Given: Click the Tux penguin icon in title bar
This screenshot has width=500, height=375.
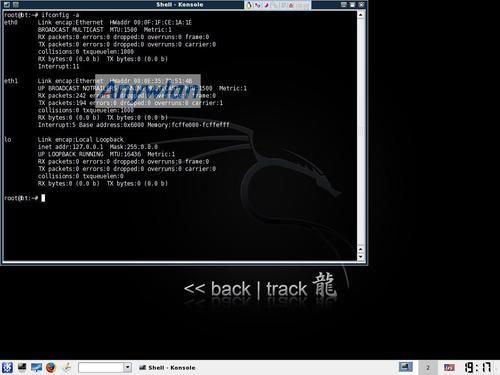Looking at the screenshot, I should click(249, 5).
